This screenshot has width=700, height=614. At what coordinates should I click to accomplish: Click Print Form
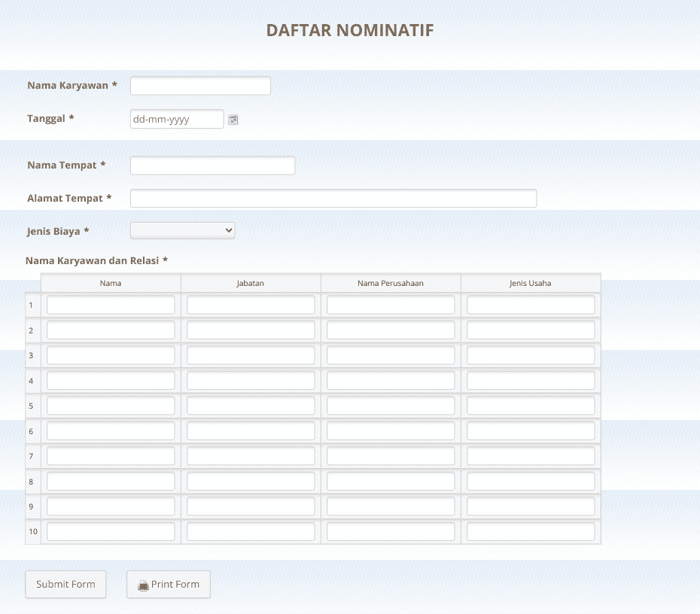point(168,584)
